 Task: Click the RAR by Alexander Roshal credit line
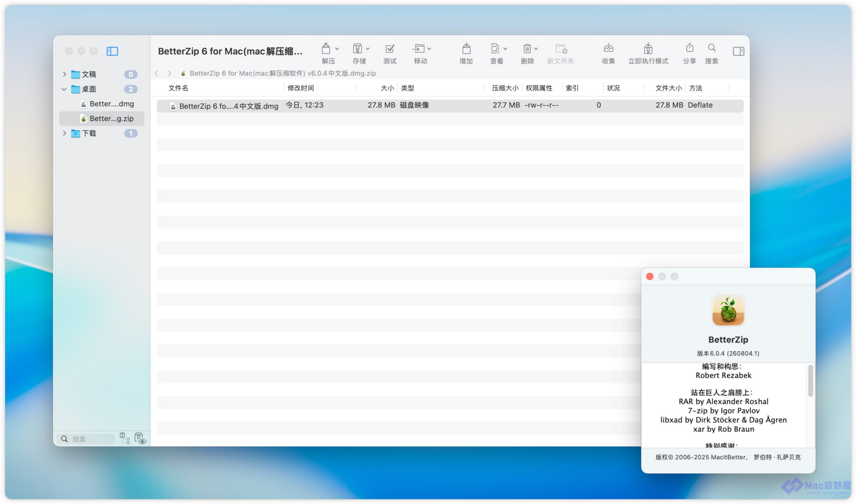pyautogui.click(x=724, y=401)
